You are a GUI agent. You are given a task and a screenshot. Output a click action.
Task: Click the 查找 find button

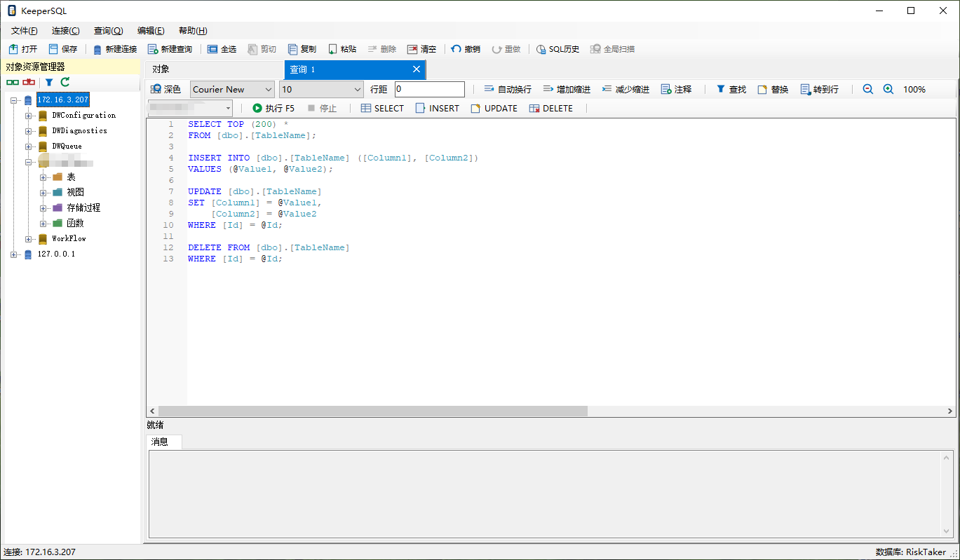click(731, 89)
